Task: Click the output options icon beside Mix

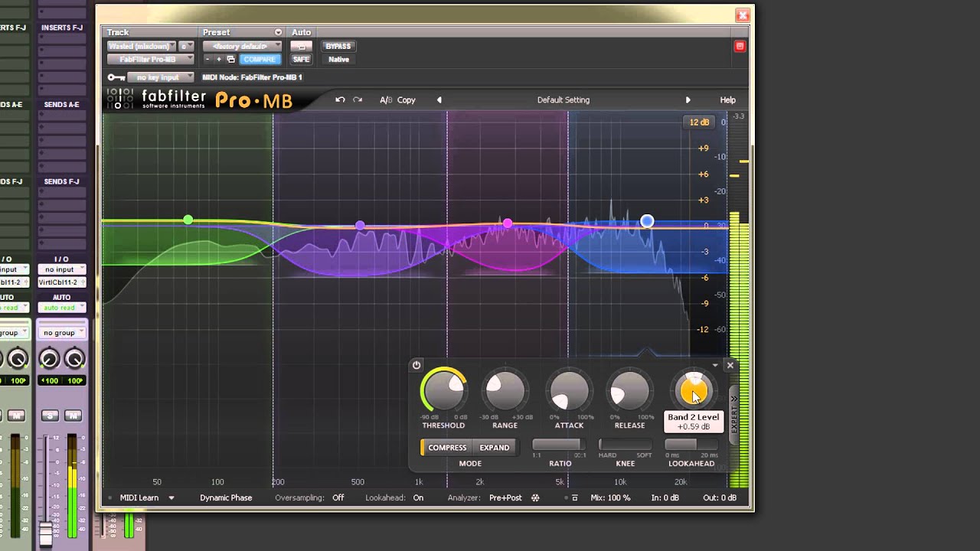Action: [x=575, y=498]
